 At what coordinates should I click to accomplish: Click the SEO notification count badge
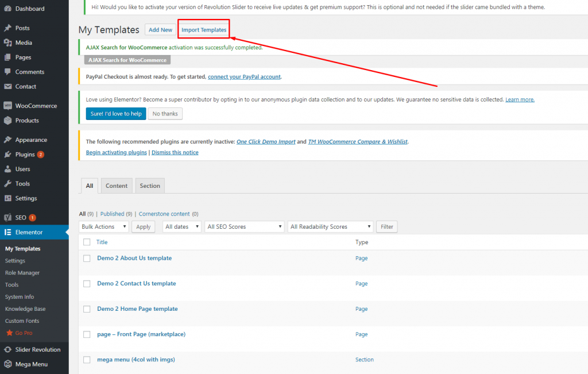tap(33, 218)
